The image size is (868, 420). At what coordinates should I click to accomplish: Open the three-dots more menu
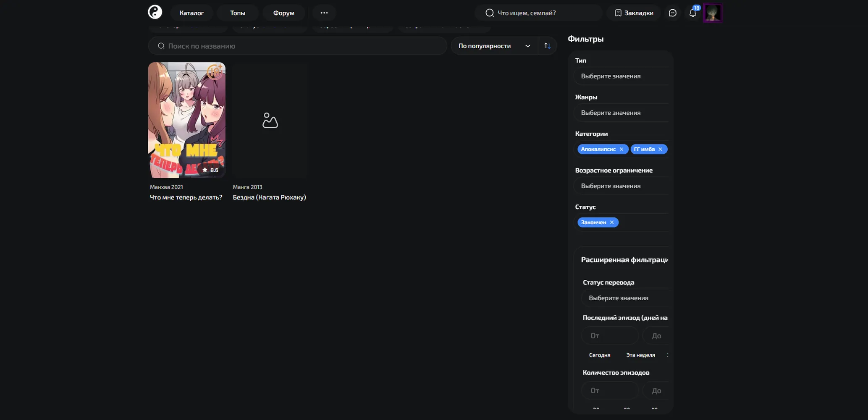[324, 13]
